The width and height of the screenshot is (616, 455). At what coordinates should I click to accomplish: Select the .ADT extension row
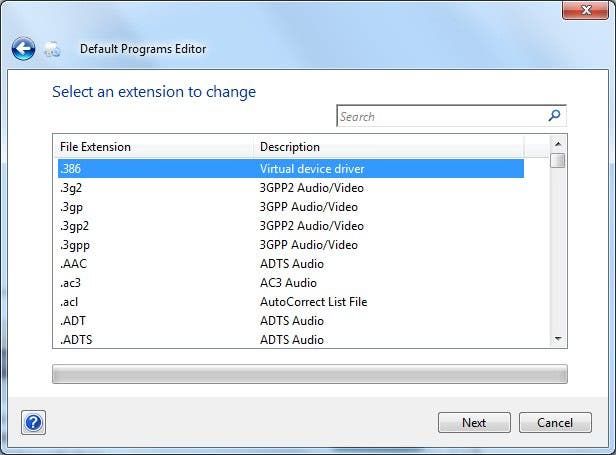coord(291,321)
